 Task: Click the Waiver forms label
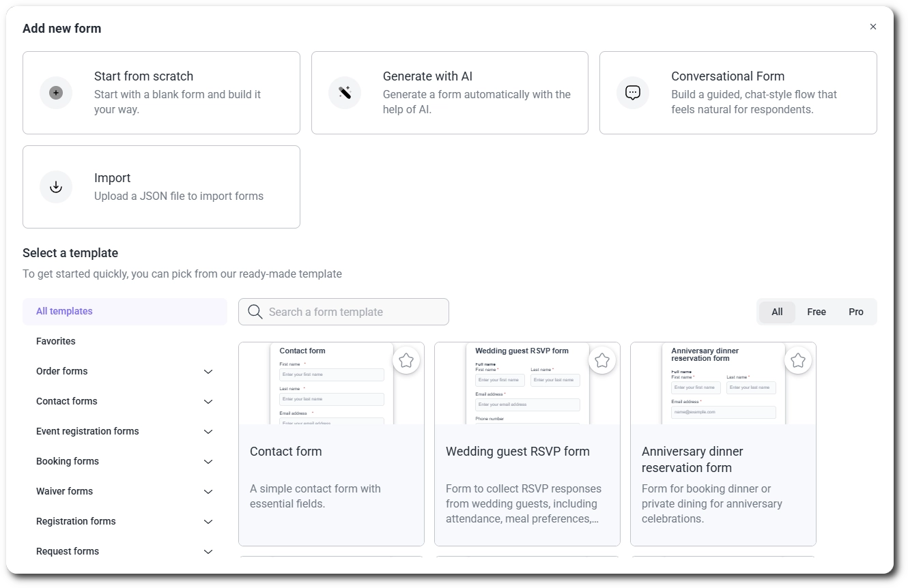[x=64, y=491]
